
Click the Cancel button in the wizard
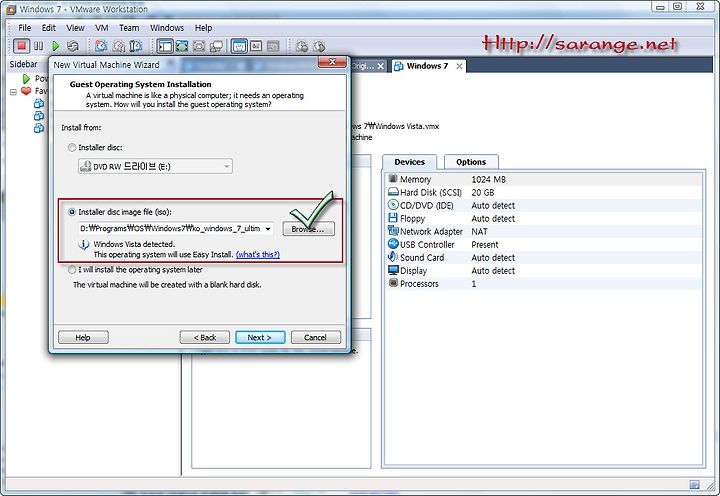click(x=316, y=338)
